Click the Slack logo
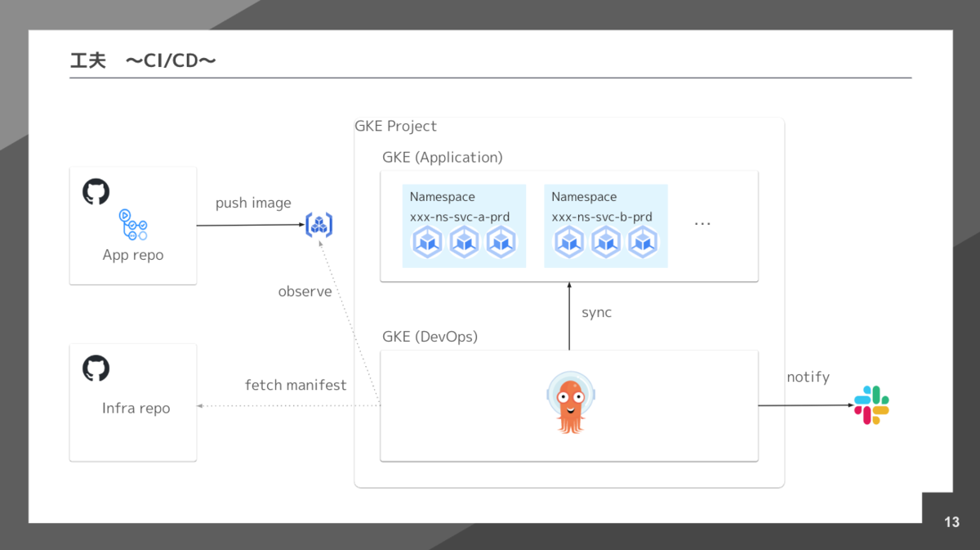This screenshot has width=980, height=550. tap(871, 405)
